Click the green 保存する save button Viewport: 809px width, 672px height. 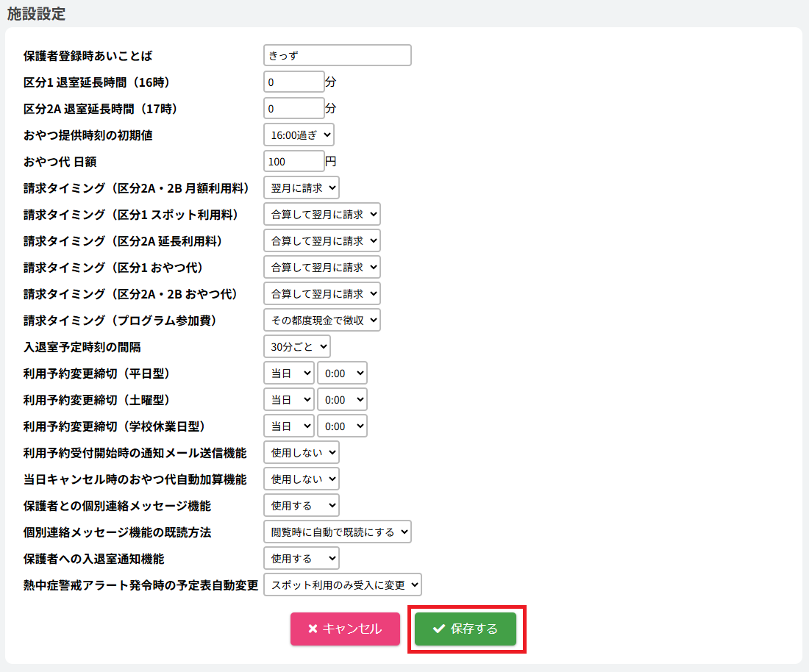[x=466, y=629]
